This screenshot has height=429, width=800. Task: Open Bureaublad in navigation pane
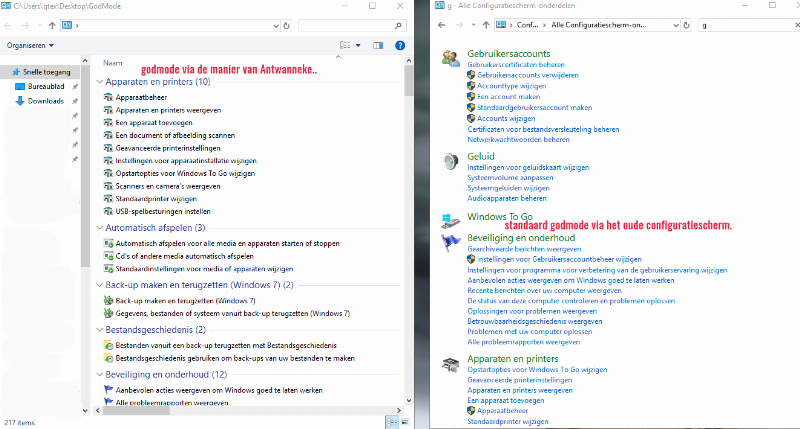coord(40,86)
